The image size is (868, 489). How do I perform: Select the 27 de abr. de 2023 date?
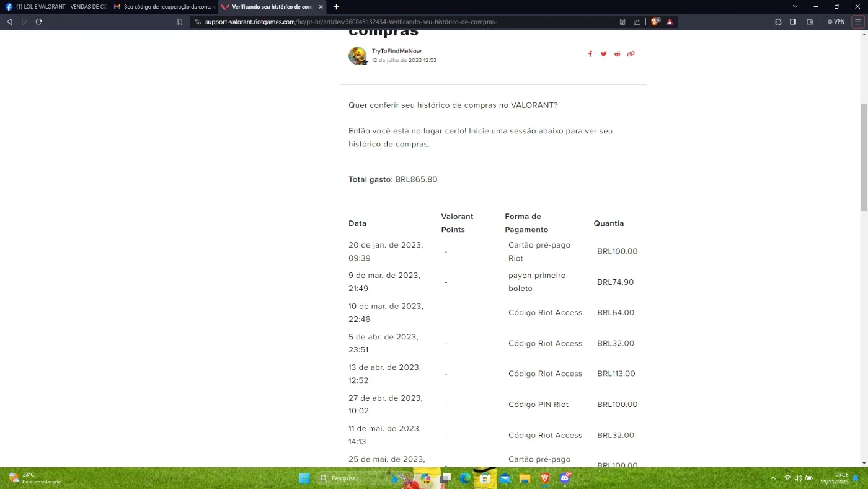tap(386, 405)
